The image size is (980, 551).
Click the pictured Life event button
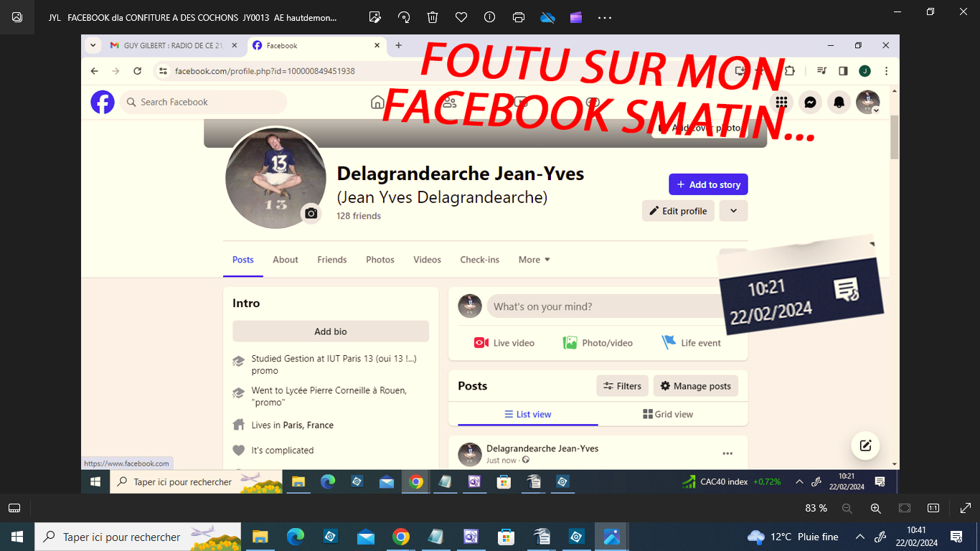click(692, 343)
